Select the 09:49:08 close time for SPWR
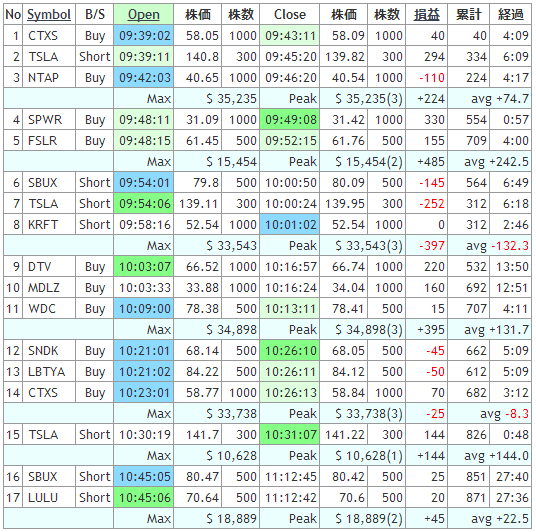 (290, 120)
